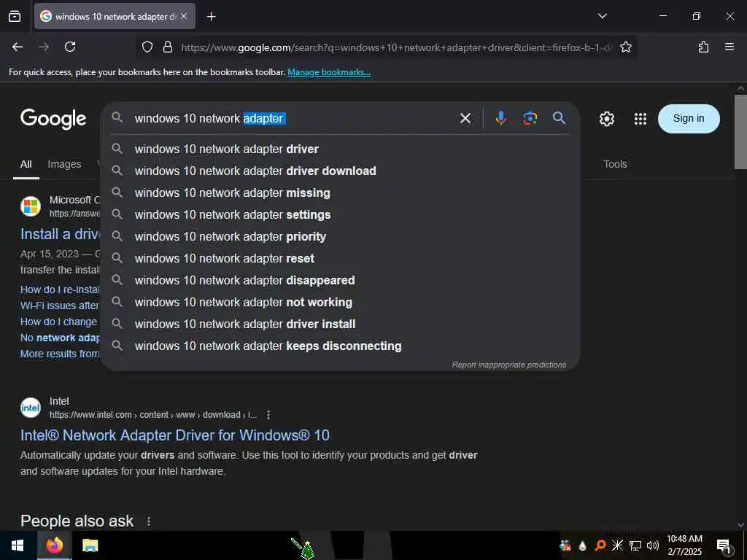Viewport: 747px width, 560px height.
Task: Open the Firefox View icon
Action: point(15,16)
